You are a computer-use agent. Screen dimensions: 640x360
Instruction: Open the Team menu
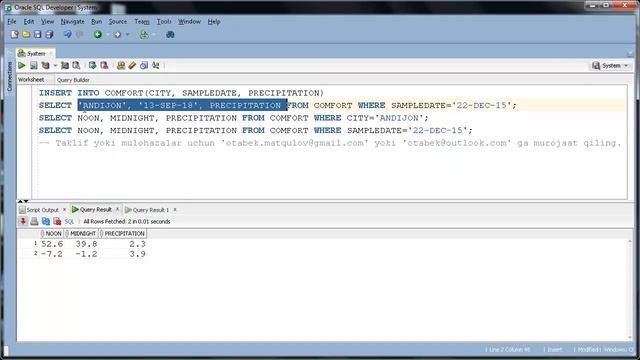(x=142, y=22)
